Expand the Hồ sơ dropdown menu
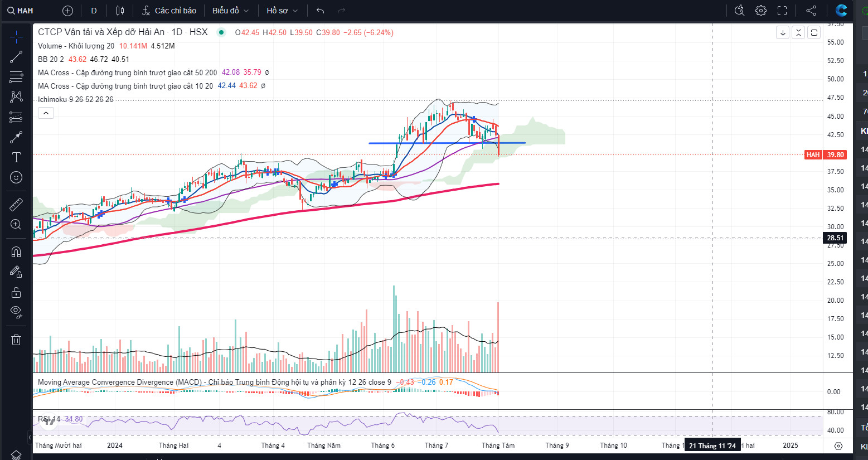This screenshot has width=868, height=460. tap(282, 11)
